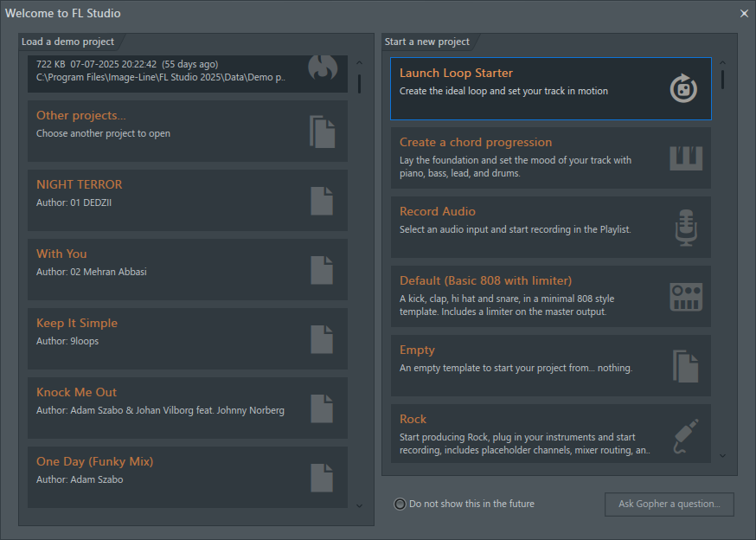Click text 'Author: 9loops'

click(67, 341)
